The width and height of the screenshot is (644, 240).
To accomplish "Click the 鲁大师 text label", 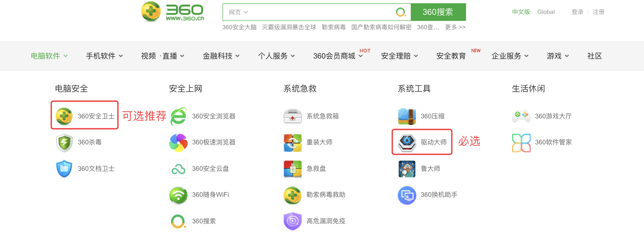I will 430,169.
